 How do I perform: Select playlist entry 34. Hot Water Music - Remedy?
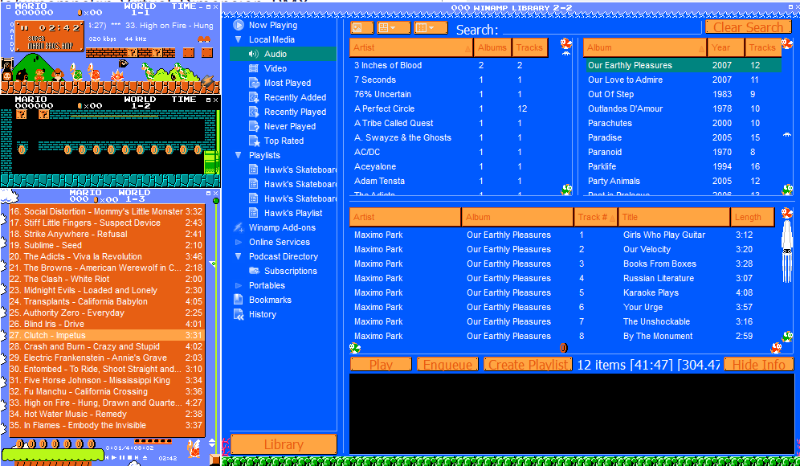[107, 414]
